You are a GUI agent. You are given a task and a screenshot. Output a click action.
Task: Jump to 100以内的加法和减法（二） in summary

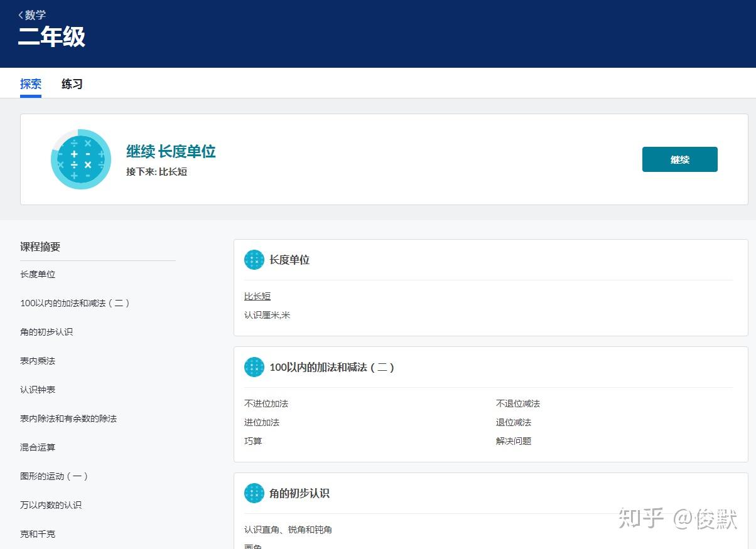[x=75, y=303]
